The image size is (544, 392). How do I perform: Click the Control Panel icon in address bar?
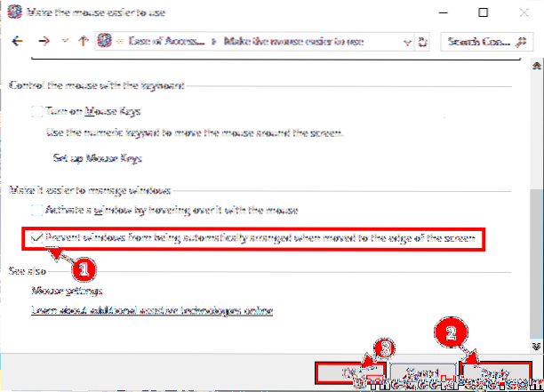(x=104, y=41)
